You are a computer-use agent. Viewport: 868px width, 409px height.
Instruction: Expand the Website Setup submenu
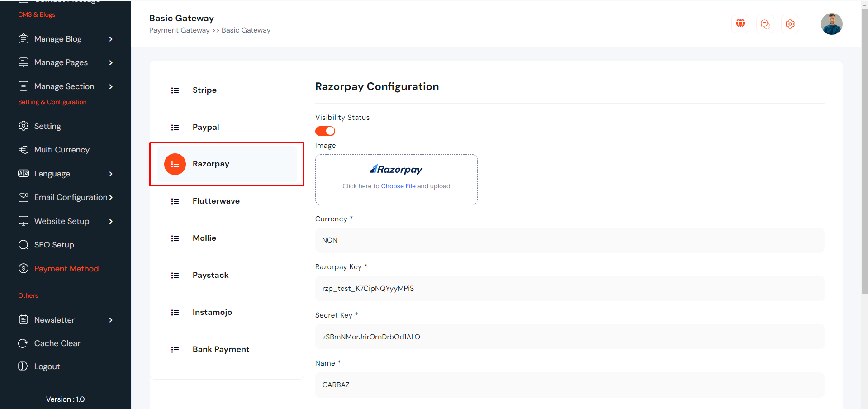[x=111, y=222]
